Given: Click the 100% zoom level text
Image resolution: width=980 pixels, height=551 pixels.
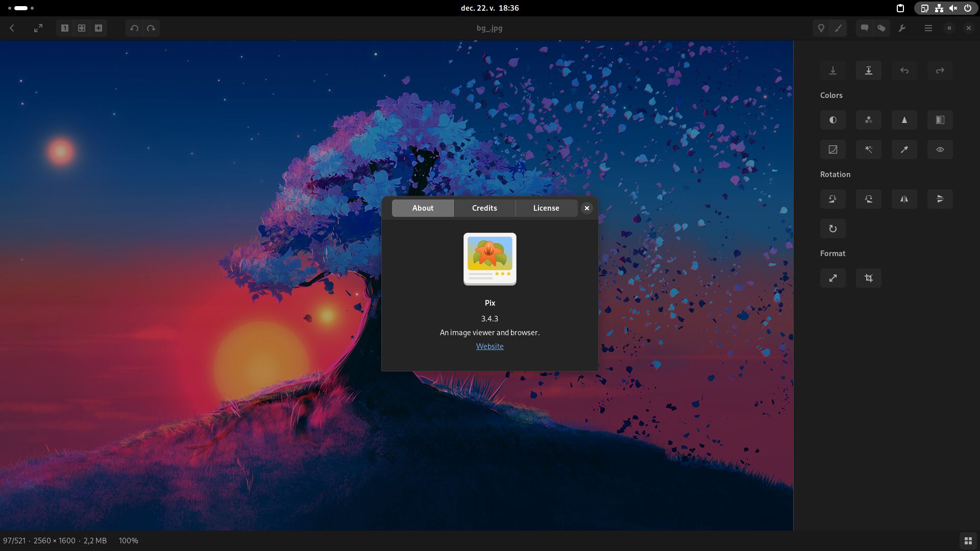Looking at the screenshot, I should [129, 541].
